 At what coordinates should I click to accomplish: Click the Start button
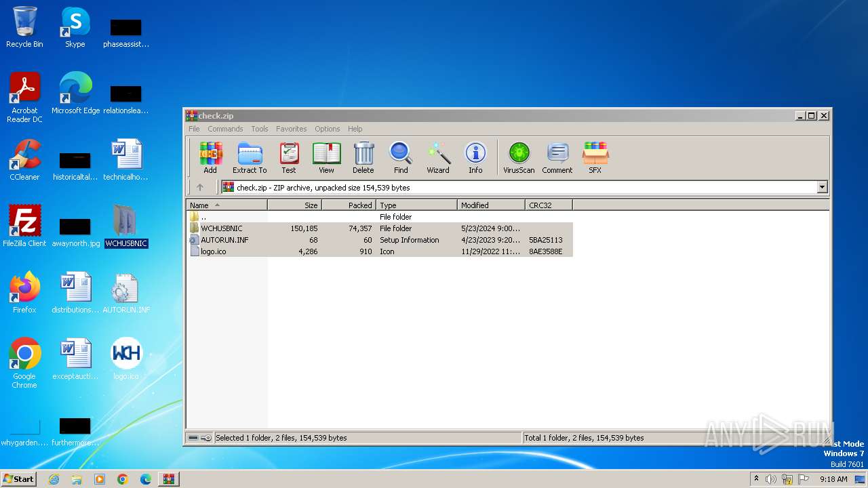coord(19,479)
